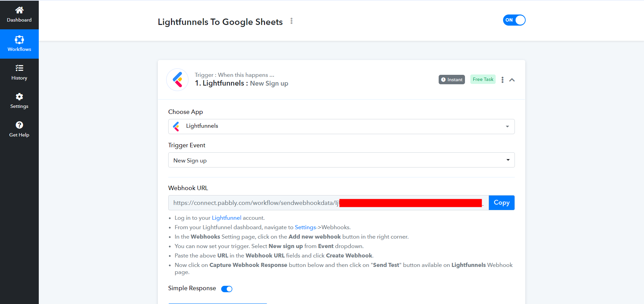Image resolution: width=644 pixels, height=304 pixels.
Task: Turn off the workflow ON switch
Action: [x=514, y=20]
